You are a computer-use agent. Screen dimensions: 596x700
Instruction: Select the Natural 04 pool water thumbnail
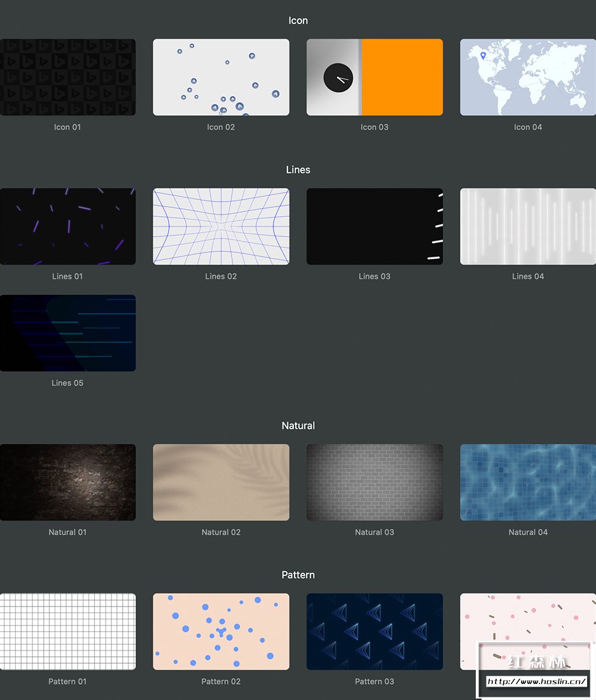pyautogui.click(x=528, y=482)
